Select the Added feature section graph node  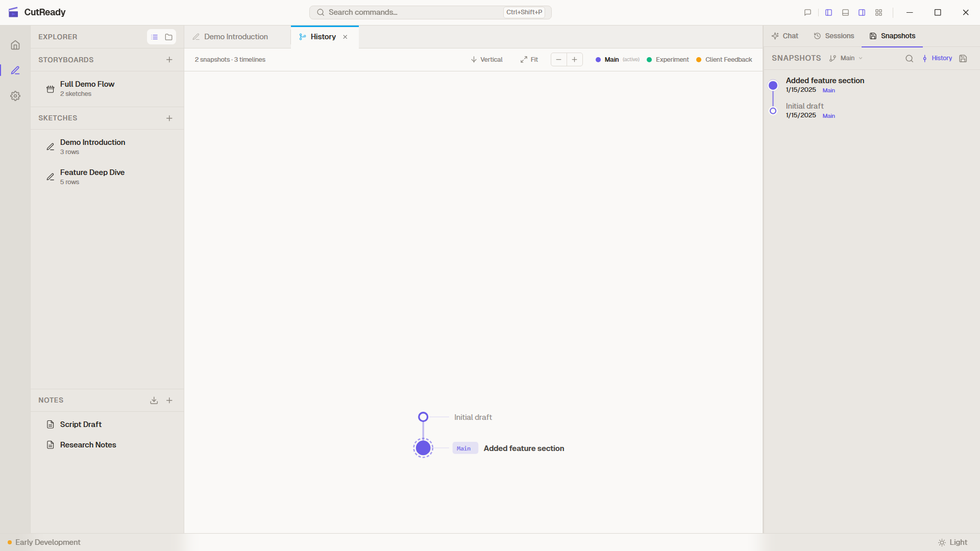pos(423,448)
